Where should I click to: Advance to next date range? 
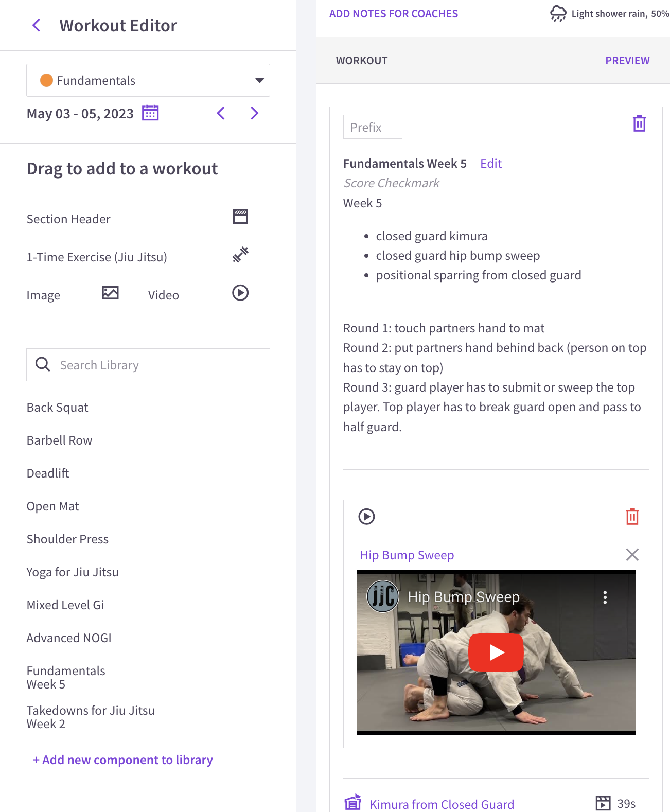[254, 113]
